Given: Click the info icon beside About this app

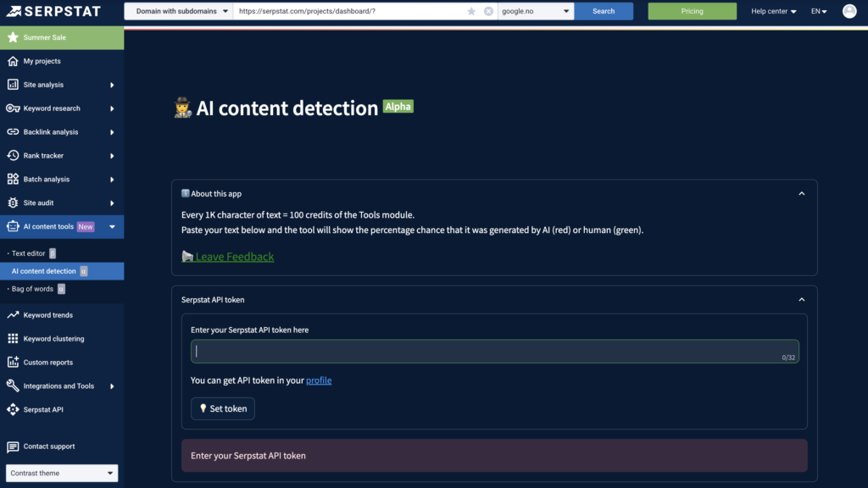Looking at the screenshot, I should (186, 194).
